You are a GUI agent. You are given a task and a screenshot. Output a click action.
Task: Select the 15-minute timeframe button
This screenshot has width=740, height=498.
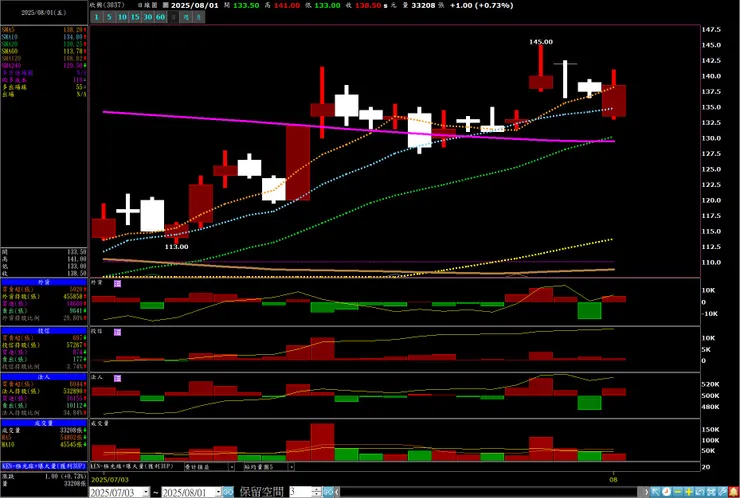pos(135,17)
